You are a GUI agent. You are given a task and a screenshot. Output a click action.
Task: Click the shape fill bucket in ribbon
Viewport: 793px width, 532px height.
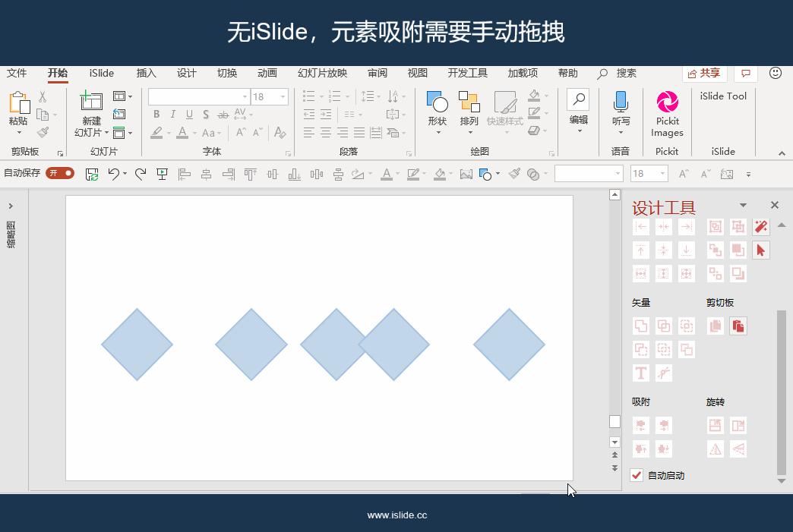pos(535,95)
